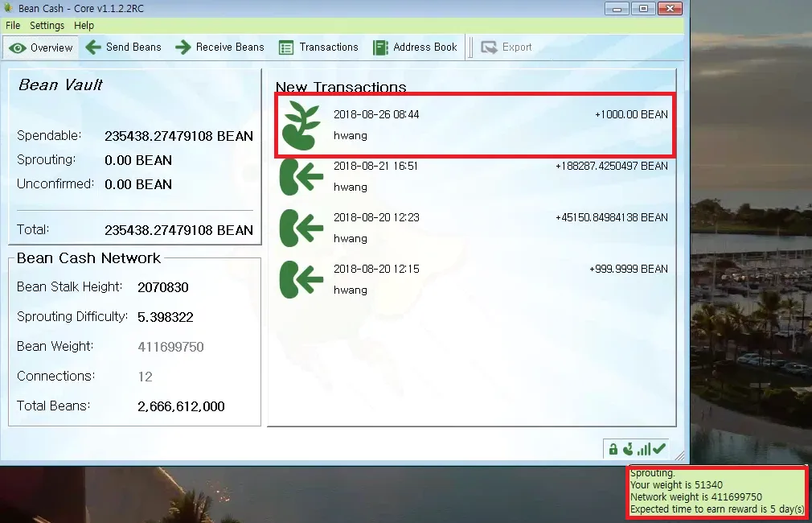The width and height of the screenshot is (812, 523).
Task: Click the Sprouting Difficulty value 5.398322
Action: point(165,317)
